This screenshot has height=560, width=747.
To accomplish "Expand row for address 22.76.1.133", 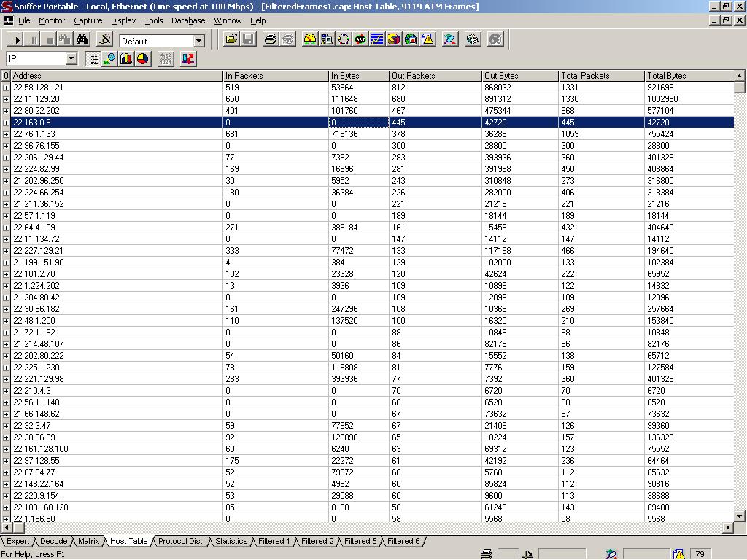I will click(x=6, y=134).
